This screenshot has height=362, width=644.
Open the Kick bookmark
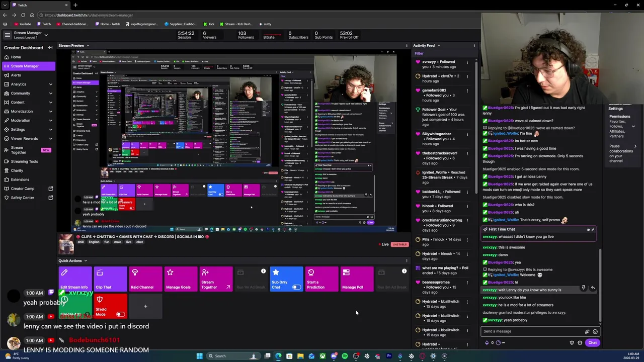pos(209,24)
